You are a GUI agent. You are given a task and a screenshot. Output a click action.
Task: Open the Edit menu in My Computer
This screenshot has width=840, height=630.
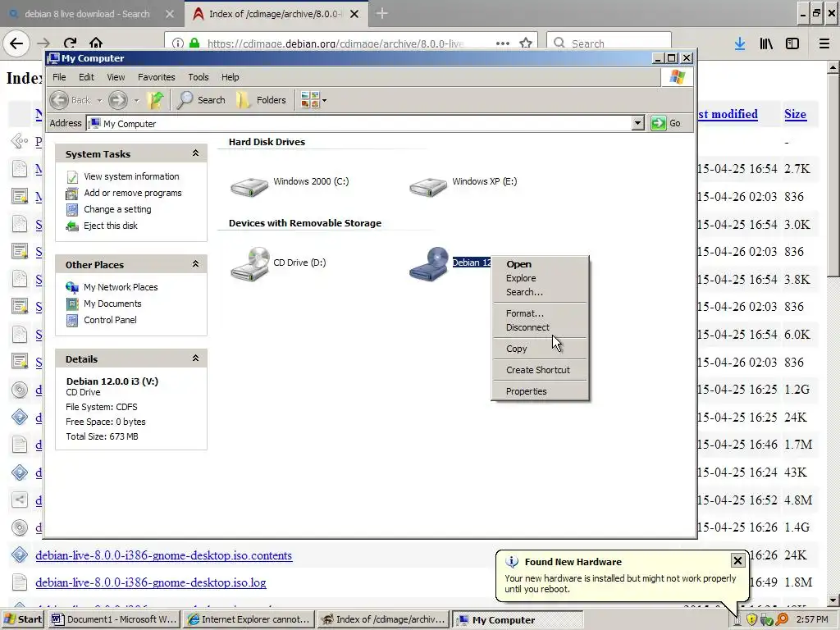pyautogui.click(x=86, y=77)
